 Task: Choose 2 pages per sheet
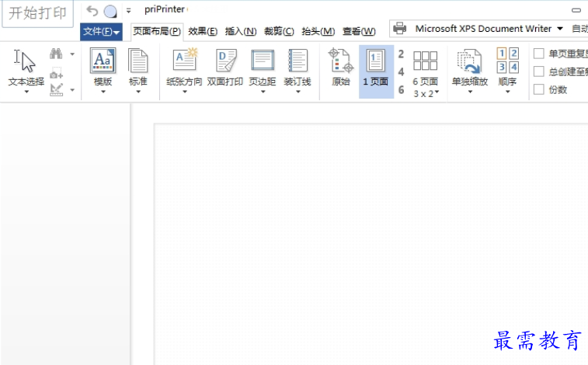[401, 54]
